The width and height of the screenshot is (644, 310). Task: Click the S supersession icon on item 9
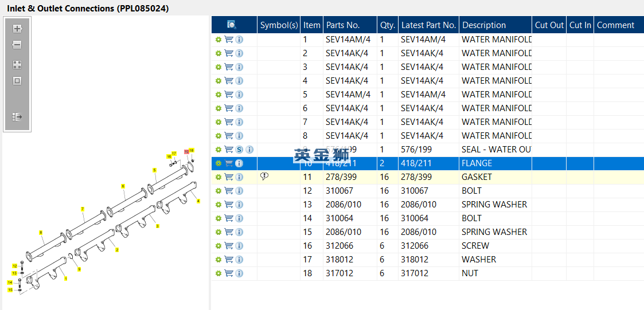[239, 150]
